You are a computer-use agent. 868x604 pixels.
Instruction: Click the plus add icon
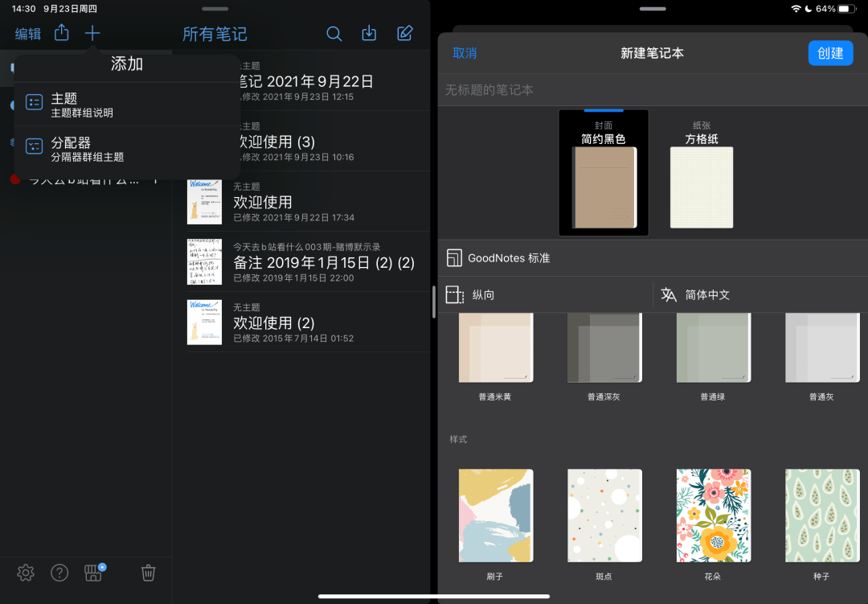pyautogui.click(x=92, y=33)
